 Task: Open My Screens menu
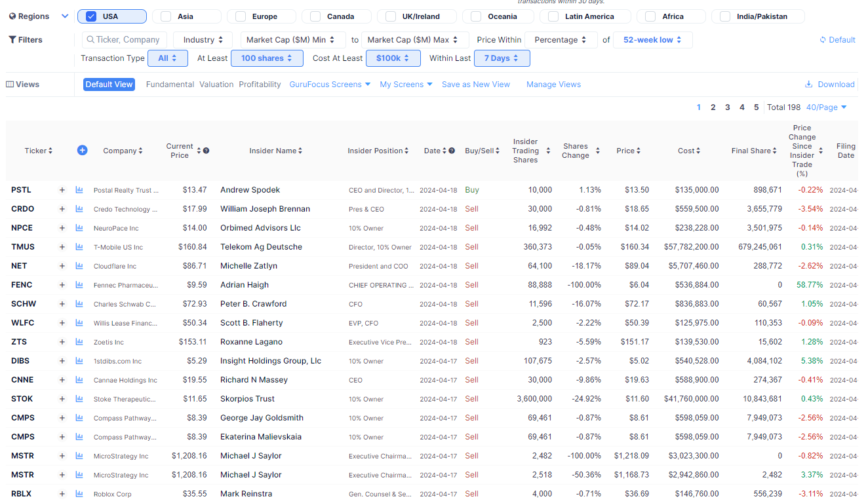406,84
